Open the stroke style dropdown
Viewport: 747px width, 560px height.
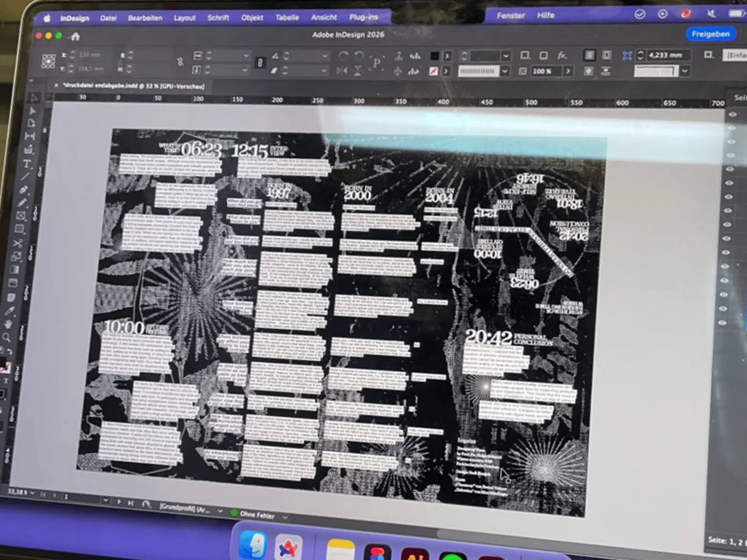coord(504,71)
